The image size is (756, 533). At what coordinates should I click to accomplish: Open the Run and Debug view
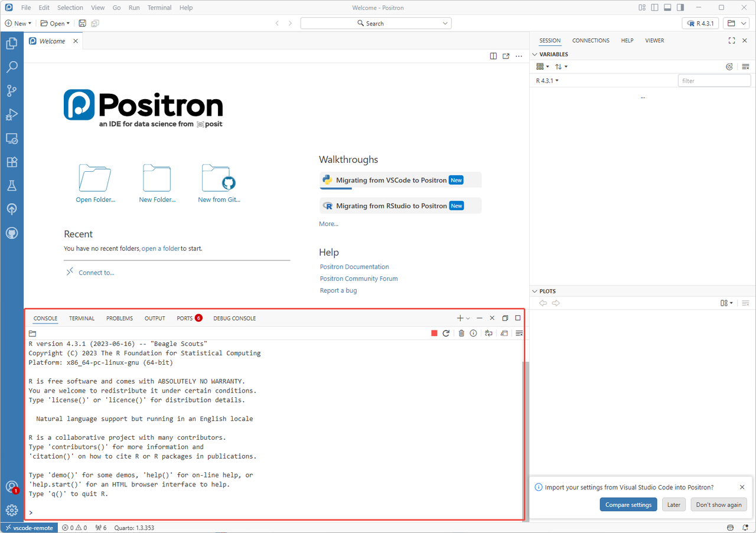pyautogui.click(x=12, y=114)
